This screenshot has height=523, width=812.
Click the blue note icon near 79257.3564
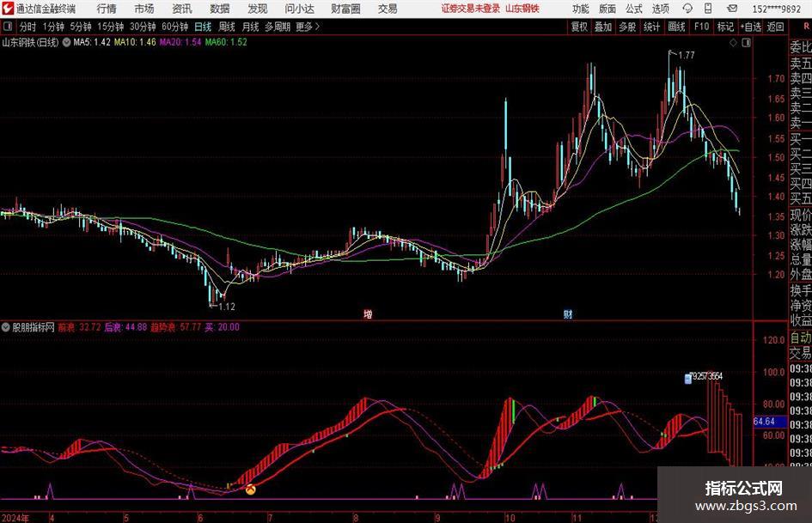pos(687,379)
